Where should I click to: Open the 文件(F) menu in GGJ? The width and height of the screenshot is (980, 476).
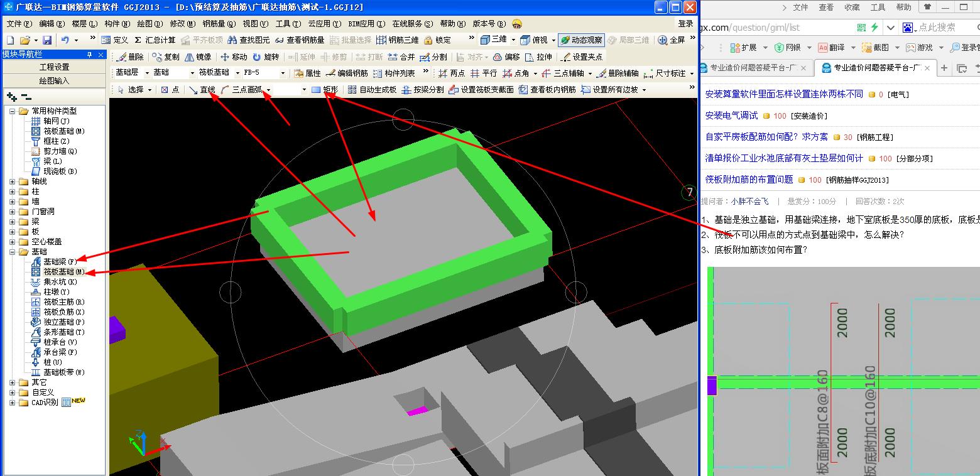(x=19, y=23)
